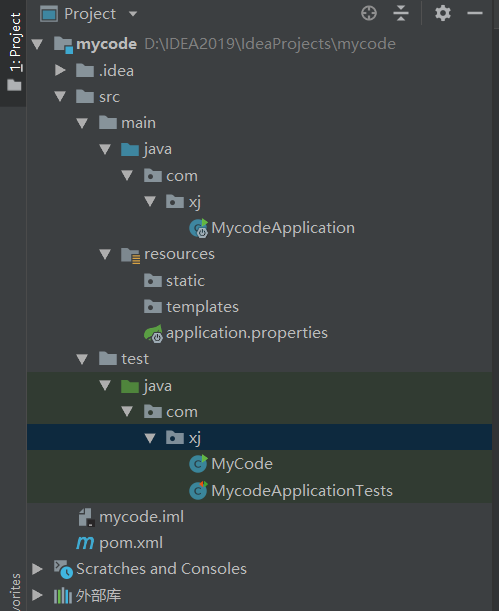Viewport: 499px width, 611px height.
Task: Select the MycodeApplicationTests class
Action: click(291, 490)
